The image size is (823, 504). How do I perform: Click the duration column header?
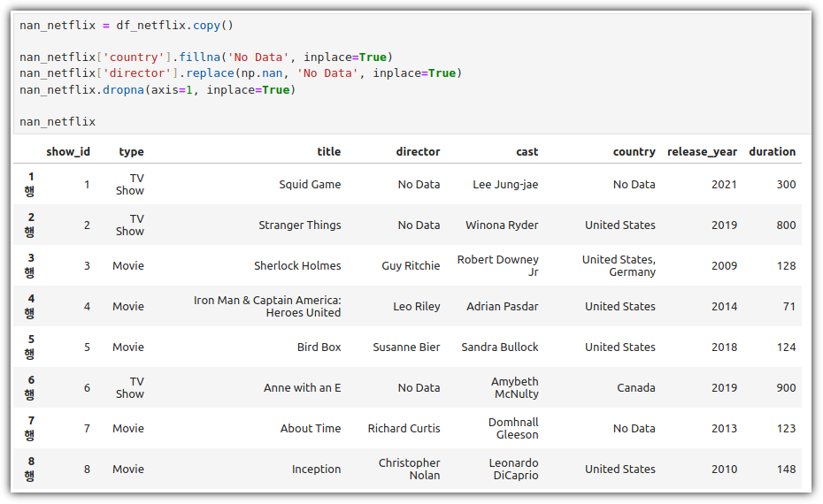[772, 151]
